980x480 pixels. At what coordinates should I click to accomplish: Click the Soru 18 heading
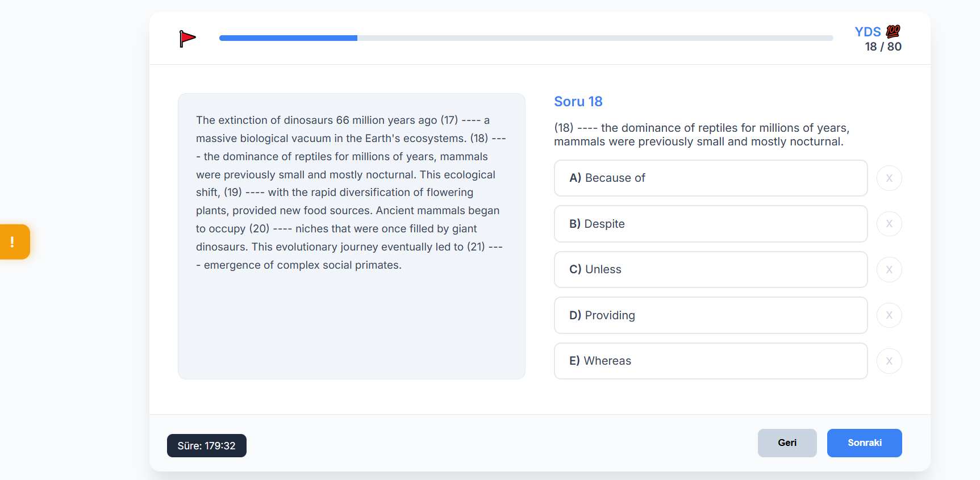click(x=578, y=102)
